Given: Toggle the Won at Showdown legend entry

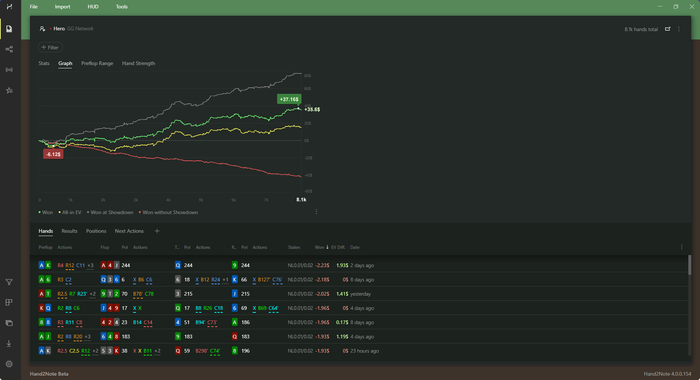Looking at the screenshot, I should click(x=110, y=213).
